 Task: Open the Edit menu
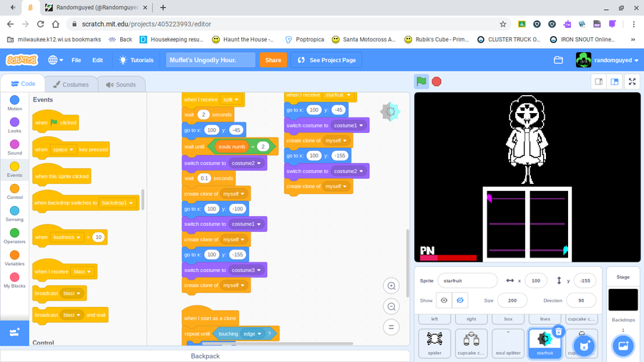97,60
